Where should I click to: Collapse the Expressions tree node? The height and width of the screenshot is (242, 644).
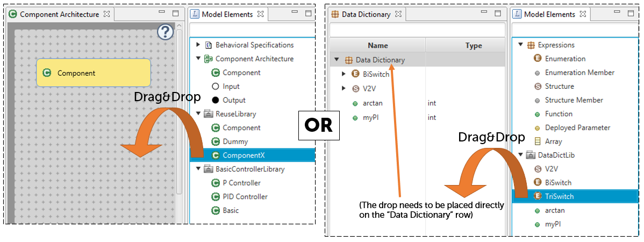(521, 45)
